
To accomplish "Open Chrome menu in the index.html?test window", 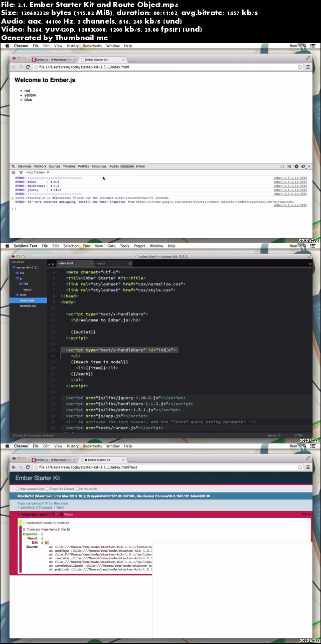I will click(307, 467).
